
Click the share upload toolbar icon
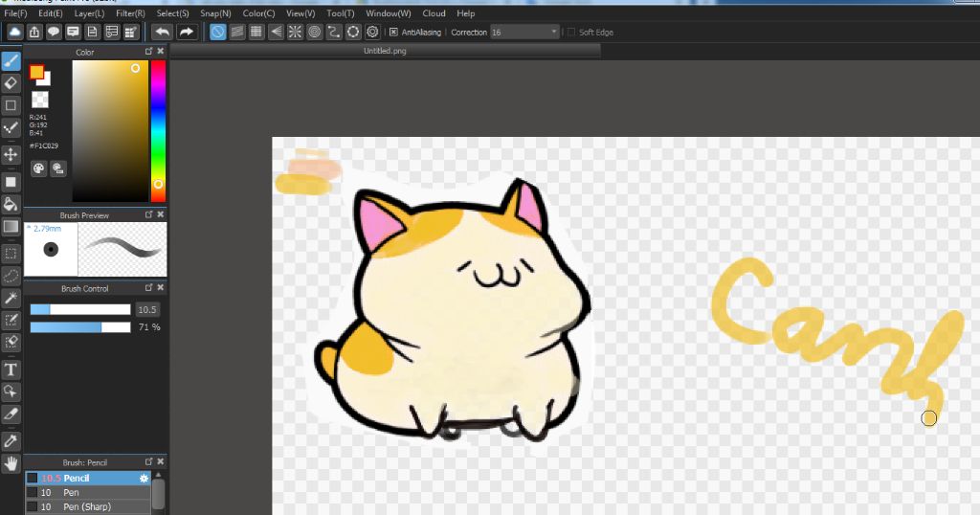[33, 32]
